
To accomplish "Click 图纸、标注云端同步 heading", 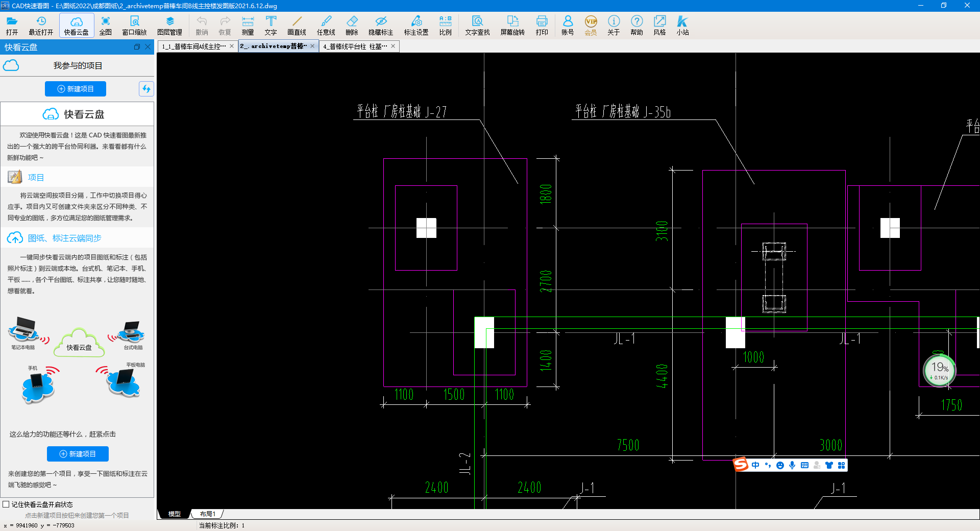I will click(x=65, y=238).
